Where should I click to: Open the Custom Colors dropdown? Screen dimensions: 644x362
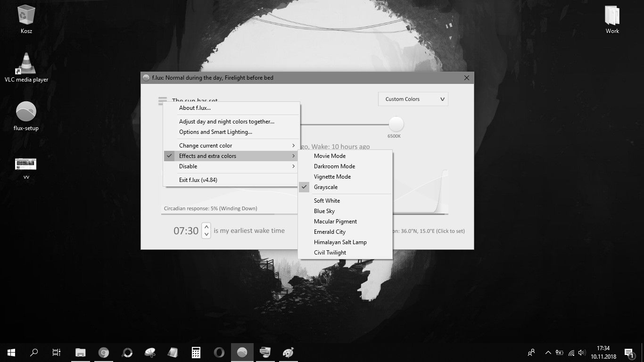click(x=413, y=99)
